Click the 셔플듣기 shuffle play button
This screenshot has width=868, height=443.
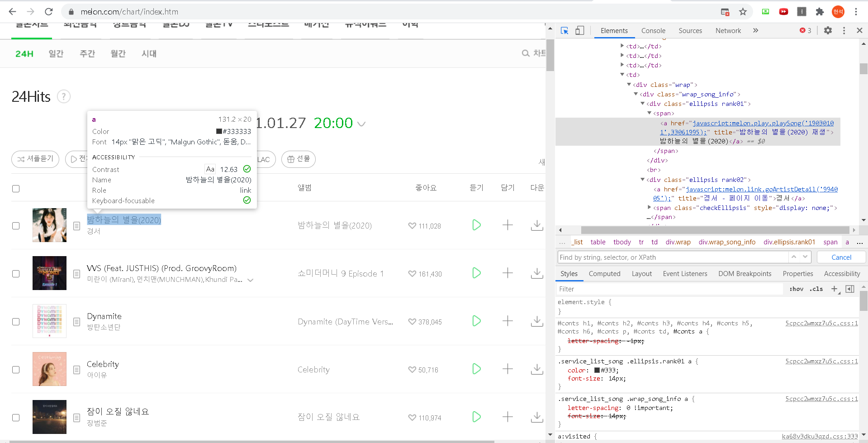(x=35, y=159)
